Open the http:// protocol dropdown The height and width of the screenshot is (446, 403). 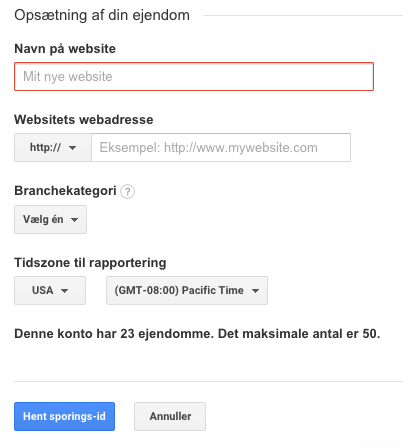pos(53,148)
